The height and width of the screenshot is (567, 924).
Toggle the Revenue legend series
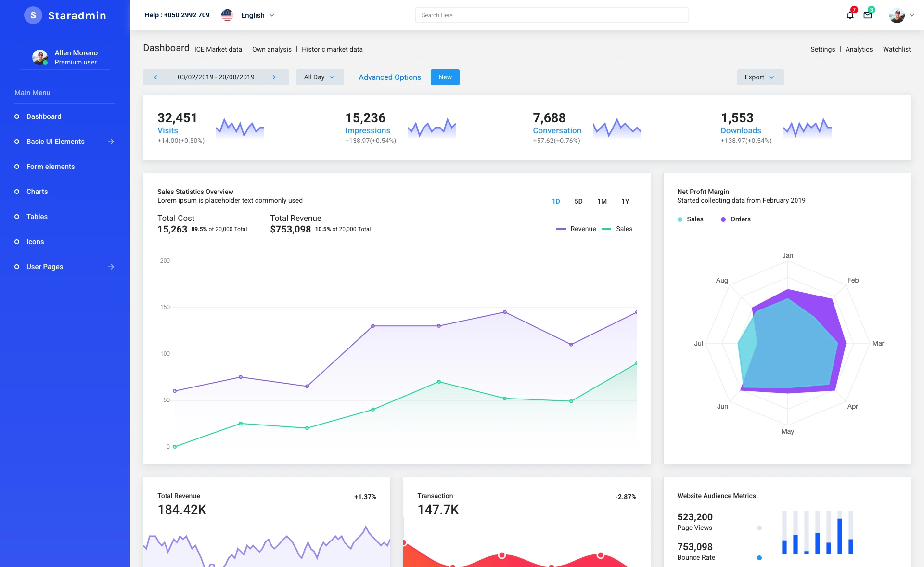coord(577,229)
